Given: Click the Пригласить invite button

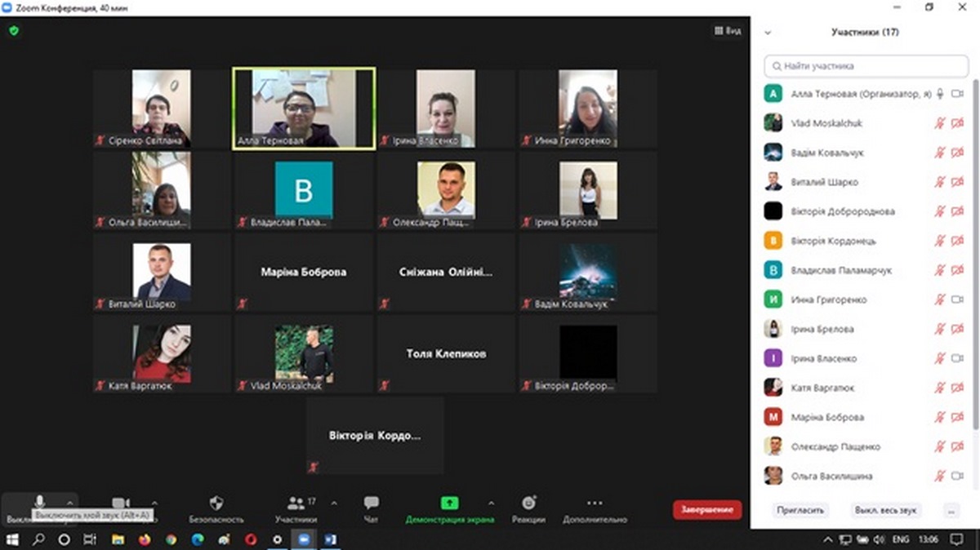Looking at the screenshot, I should (800, 510).
